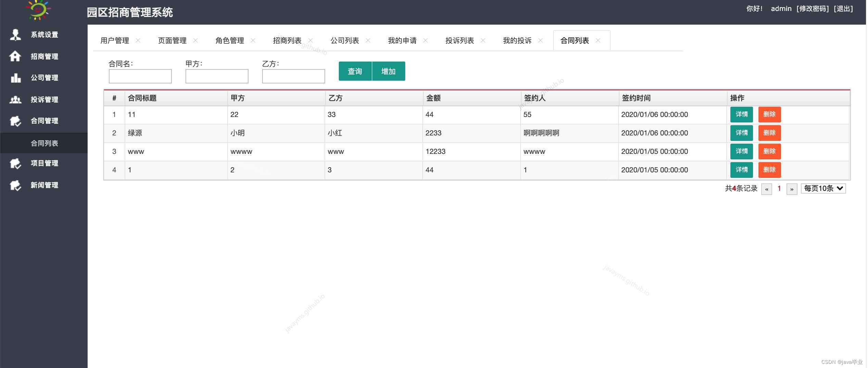This screenshot has width=868, height=368.
Task: Click the 投诉管理 people icon
Action: click(15, 100)
